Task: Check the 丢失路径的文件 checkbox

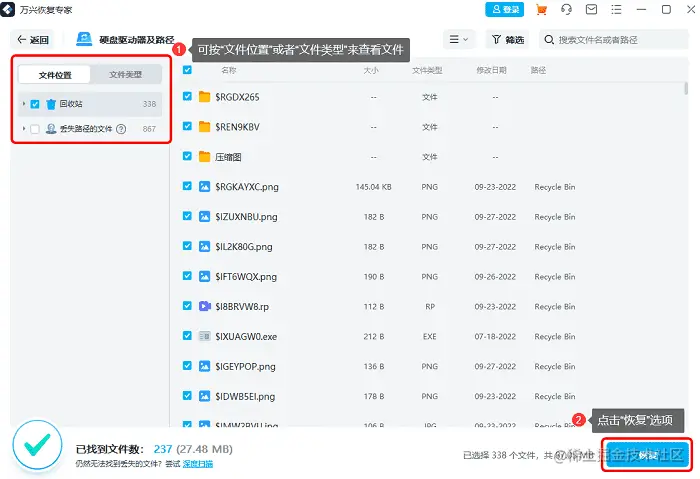Action: click(35, 129)
